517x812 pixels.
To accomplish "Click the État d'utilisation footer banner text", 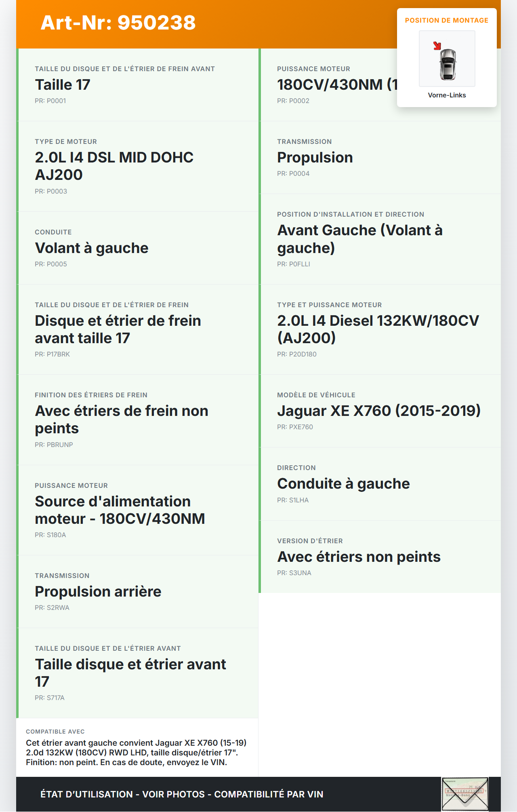I will click(182, 794).
